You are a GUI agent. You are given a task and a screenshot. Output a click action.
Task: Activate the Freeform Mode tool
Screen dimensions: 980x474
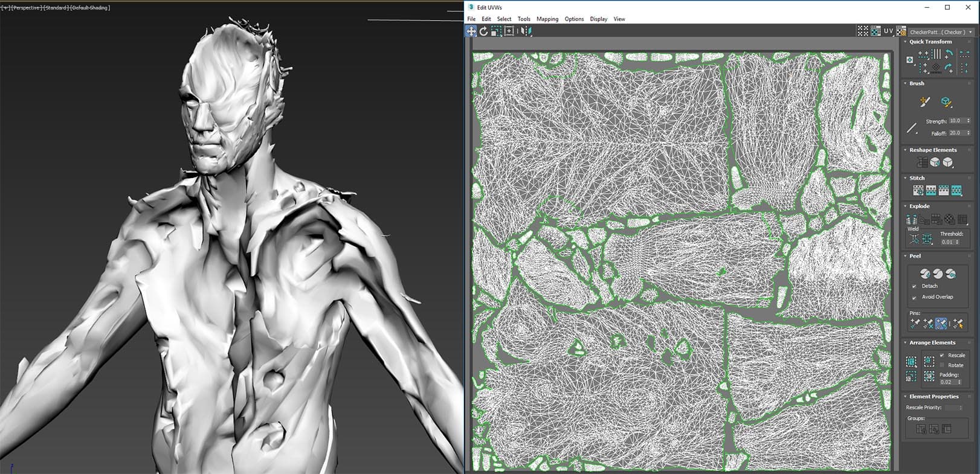(509, 31)
